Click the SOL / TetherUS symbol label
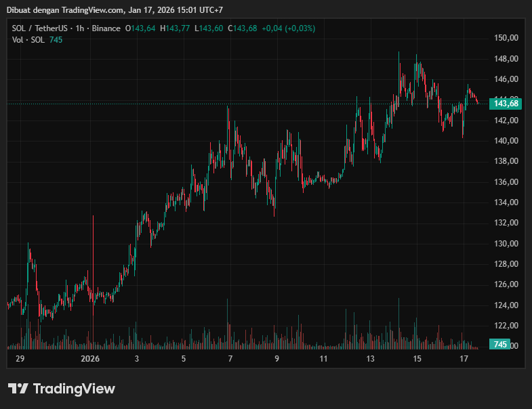This screenshot has height=409, width=532. [40, 28]
